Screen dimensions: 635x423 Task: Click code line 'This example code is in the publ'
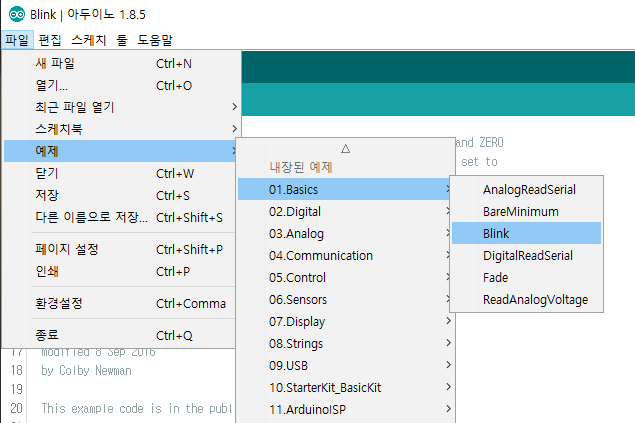point(136,408)
